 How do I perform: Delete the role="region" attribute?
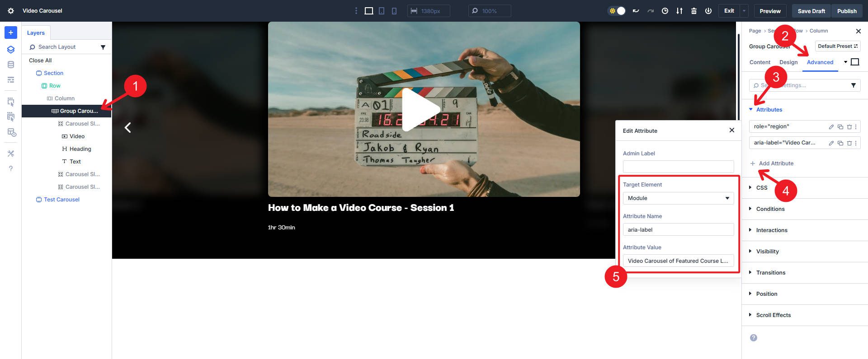click(x=849, y=127)
